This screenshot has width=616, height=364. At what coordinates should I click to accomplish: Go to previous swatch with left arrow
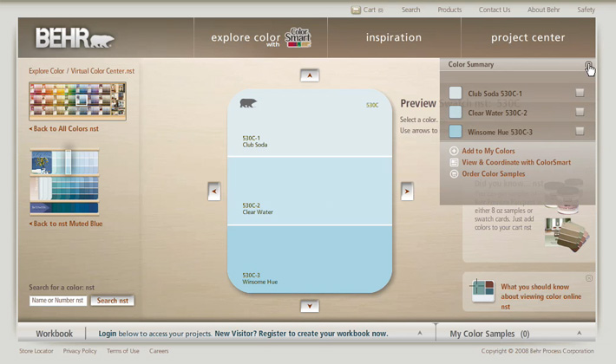(x=214, y=192)
